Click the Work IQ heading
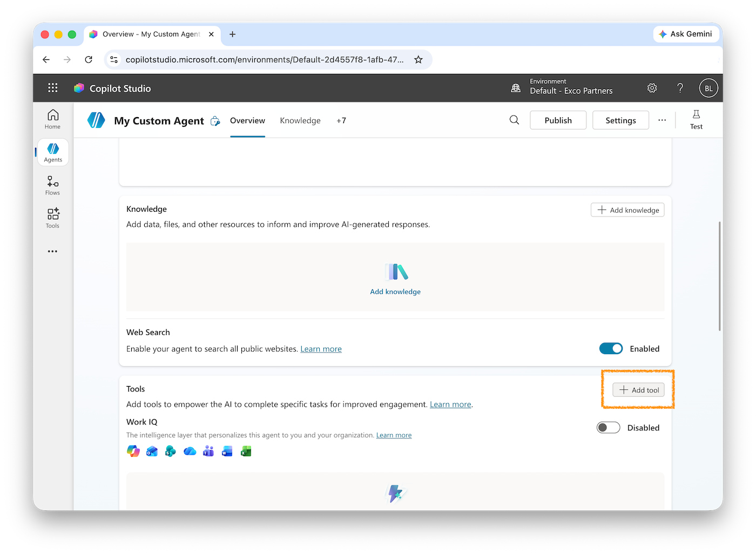The image size is (756, 554). (142, 422)
